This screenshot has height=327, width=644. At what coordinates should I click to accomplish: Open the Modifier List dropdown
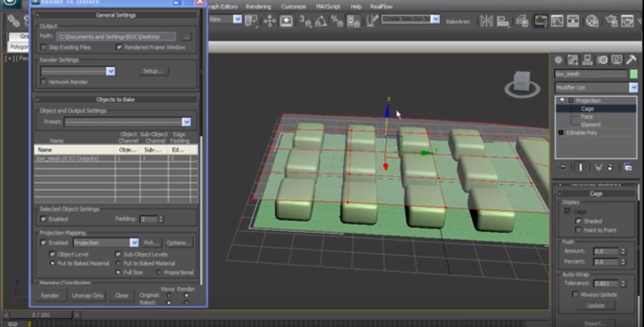(x=633, y=87)
